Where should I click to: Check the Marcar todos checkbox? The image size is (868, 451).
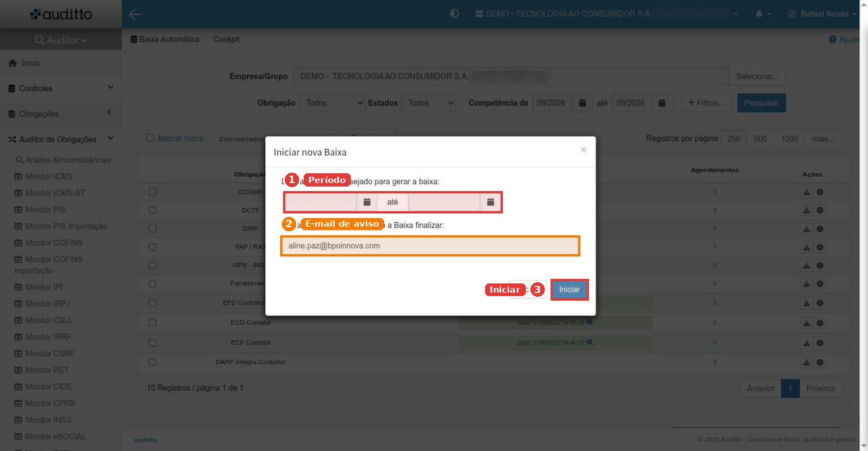pyautogui.click(x=150, y=138)
